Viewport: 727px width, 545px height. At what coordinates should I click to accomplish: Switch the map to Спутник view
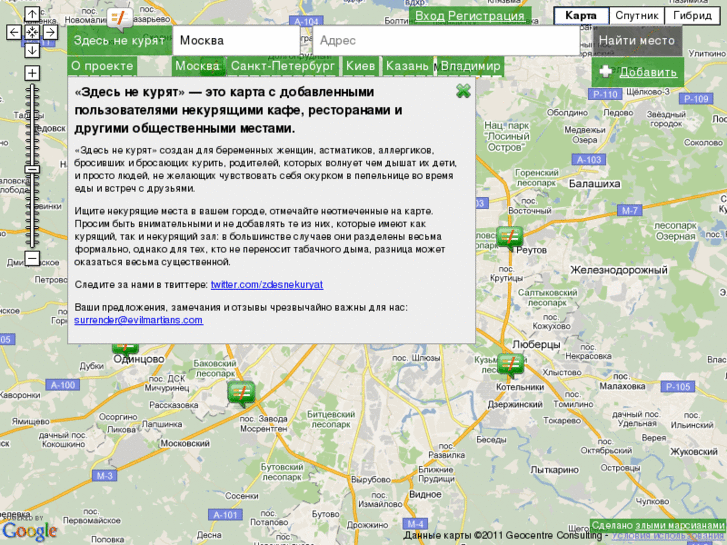[637, 15]
